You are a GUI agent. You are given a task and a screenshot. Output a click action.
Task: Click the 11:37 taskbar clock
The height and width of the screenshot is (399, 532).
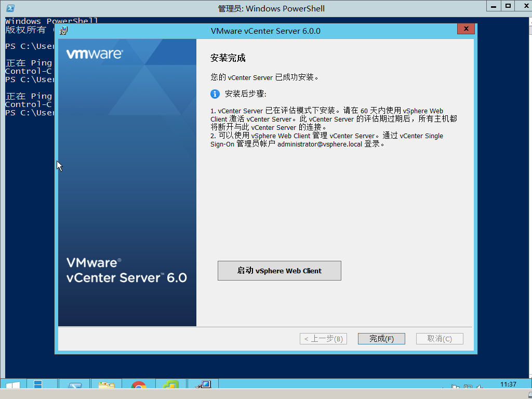508,384
